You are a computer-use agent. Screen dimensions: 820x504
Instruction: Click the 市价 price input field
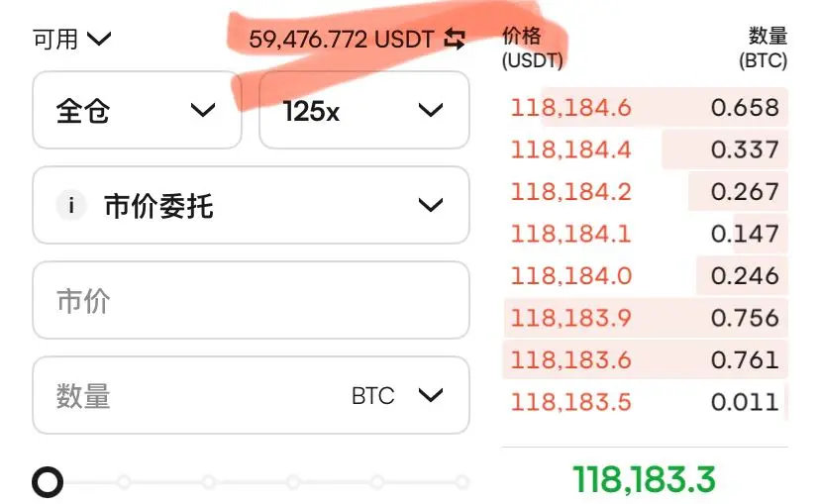(x=251, y=300)
